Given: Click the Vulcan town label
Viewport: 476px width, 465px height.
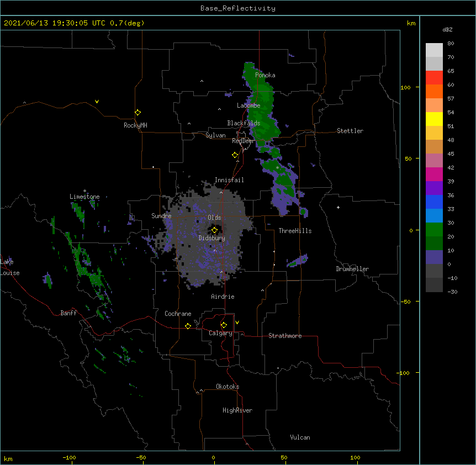Looking at the screenshot, I should (x=300, y=437).
